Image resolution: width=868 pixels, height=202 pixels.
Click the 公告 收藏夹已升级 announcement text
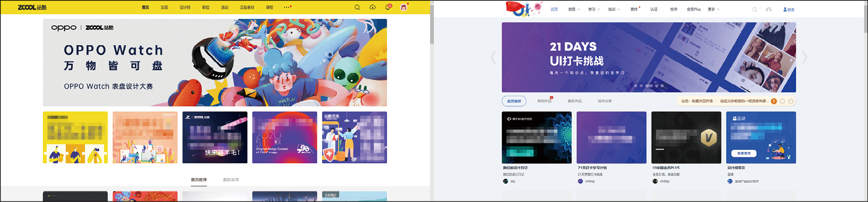(724, 101)
